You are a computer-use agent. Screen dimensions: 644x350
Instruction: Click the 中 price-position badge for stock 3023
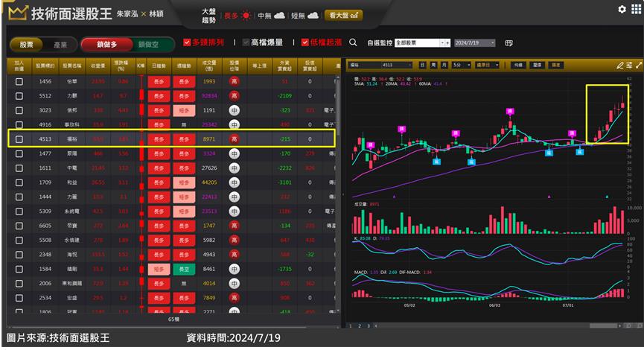click(234, 110)
